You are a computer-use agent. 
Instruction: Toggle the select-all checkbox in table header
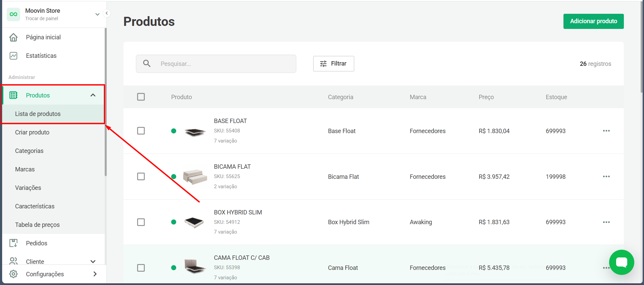(141, 97)
